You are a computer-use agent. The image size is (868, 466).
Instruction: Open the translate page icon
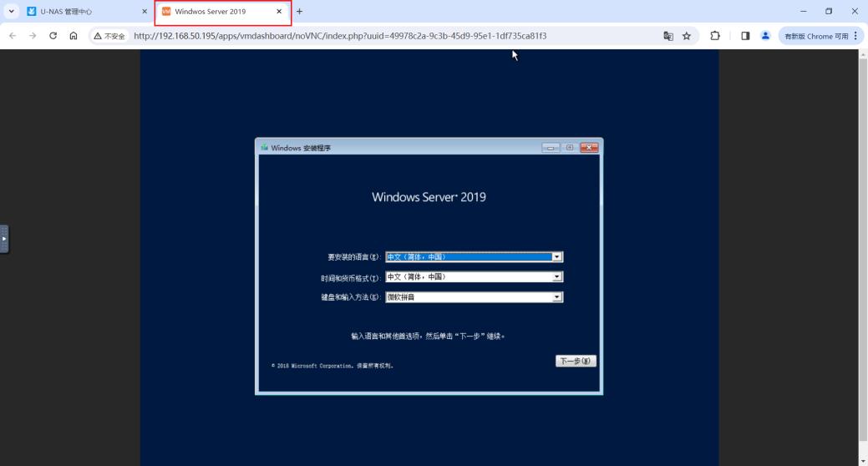click(x=668, y=36)
